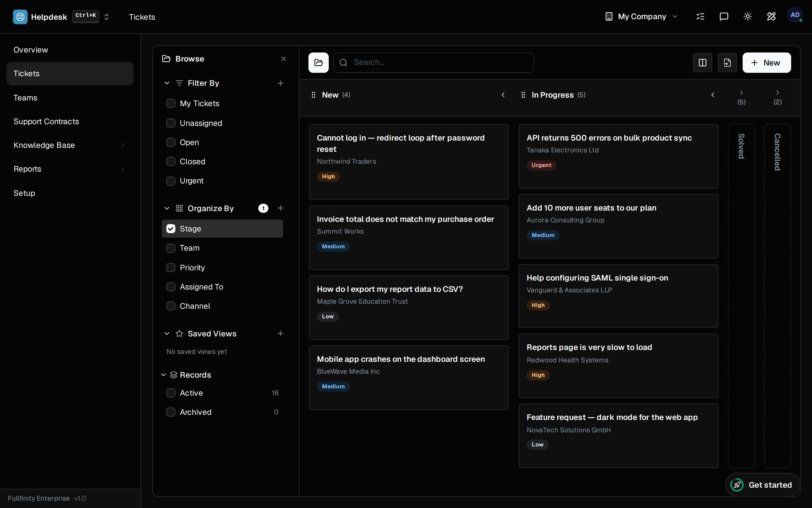Viewport: 812px width, 508px height.
Task: Check the Assigned To grouping option
Action: pyautogui.click(x=171, y=287)
